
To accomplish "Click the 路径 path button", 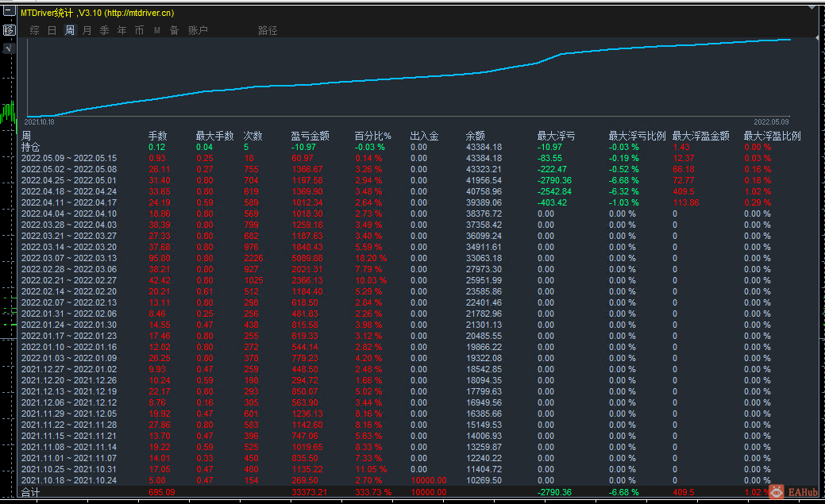I will click(268, 30).
